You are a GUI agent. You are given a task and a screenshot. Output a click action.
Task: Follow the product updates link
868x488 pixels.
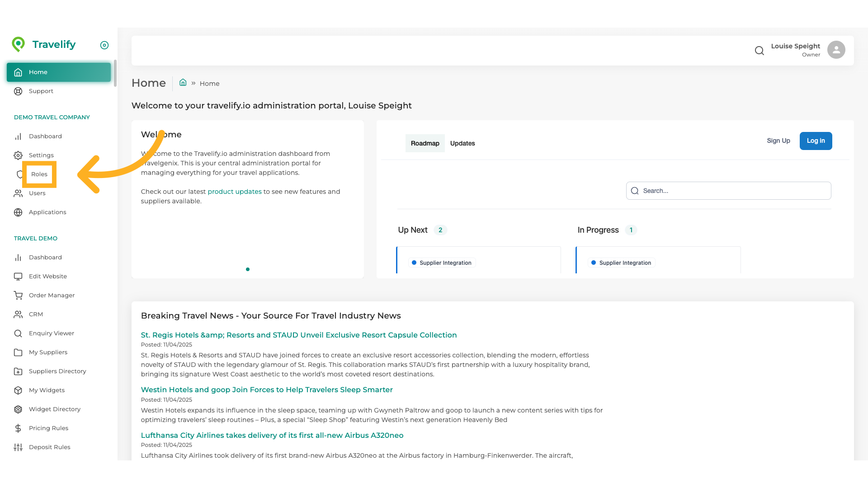pos(235,192)
